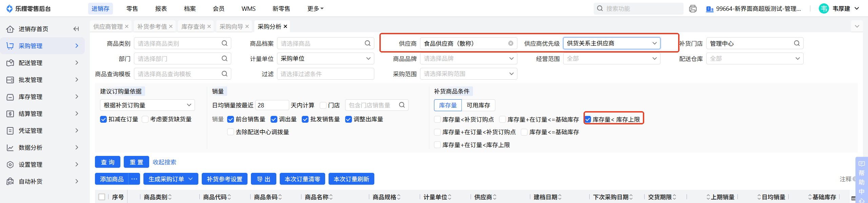The width and height of the screenshot is (868, 203).
Task: Click the 导出 button
Action: tap(263, 179)
